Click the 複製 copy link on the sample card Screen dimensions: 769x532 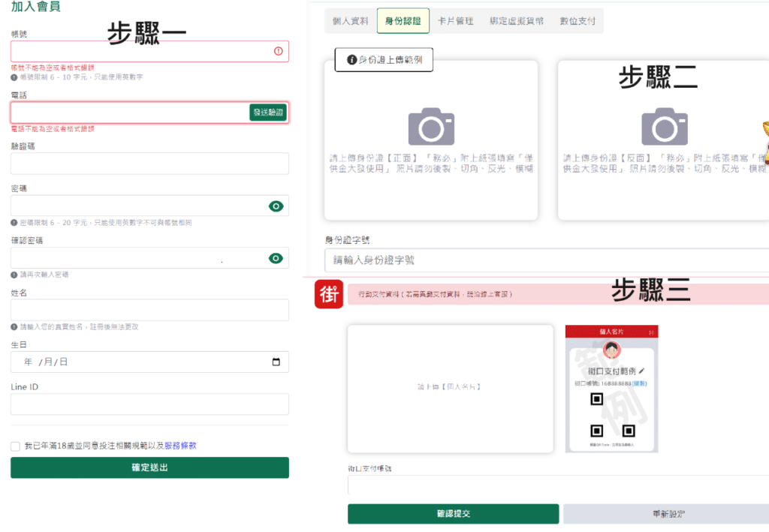click(640, 383)
